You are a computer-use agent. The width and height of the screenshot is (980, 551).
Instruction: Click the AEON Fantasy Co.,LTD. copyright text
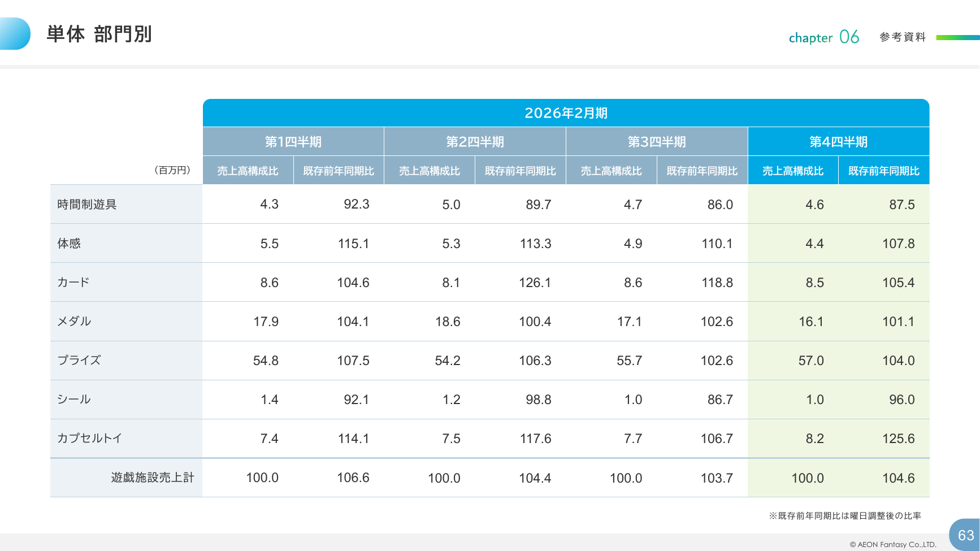coord(893,545)
